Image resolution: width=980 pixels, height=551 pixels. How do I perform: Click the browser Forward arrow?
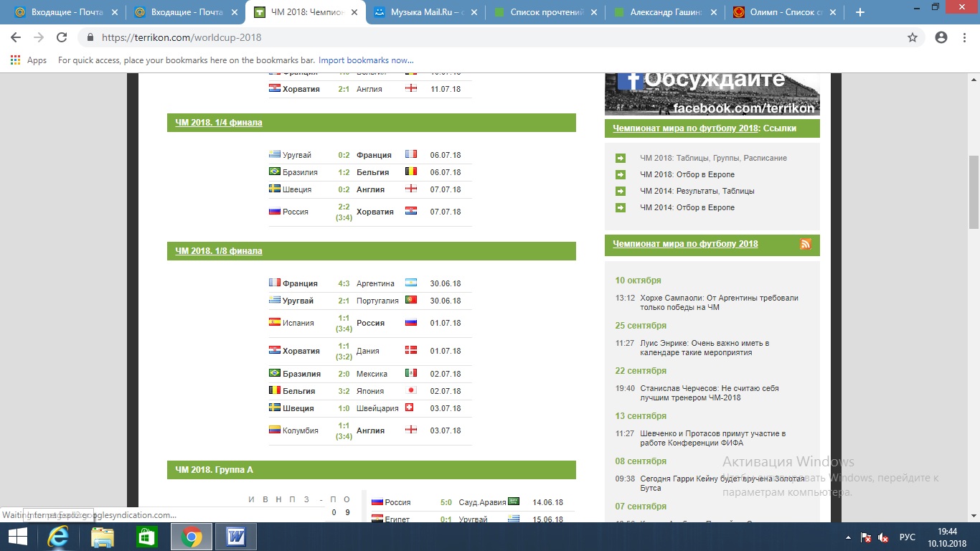39,38
